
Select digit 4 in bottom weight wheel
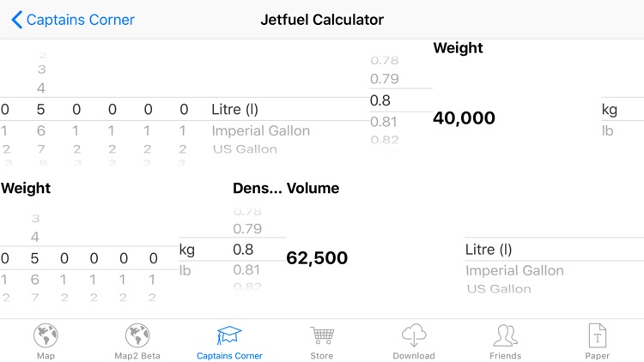click(x=35, y=237)
